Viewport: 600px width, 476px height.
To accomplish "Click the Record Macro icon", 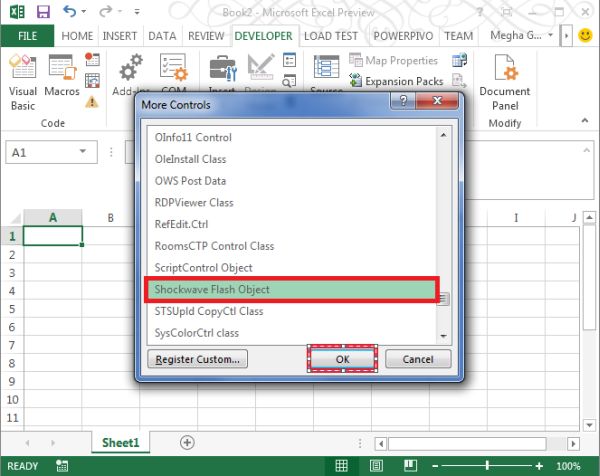I will pyautogui.click(x=92, y=60).
